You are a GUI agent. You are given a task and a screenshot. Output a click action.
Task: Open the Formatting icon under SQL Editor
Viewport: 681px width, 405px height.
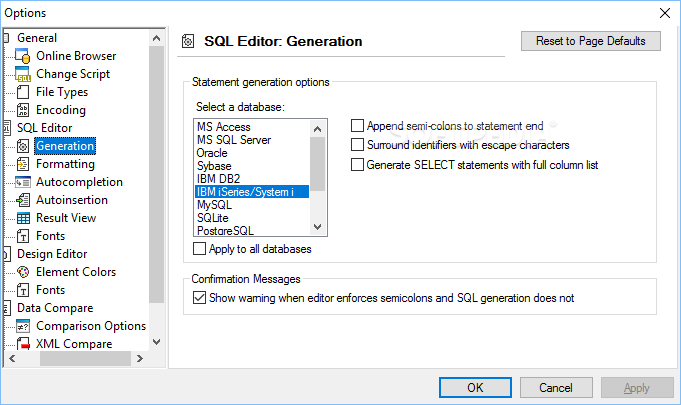[x=23, y=164]
